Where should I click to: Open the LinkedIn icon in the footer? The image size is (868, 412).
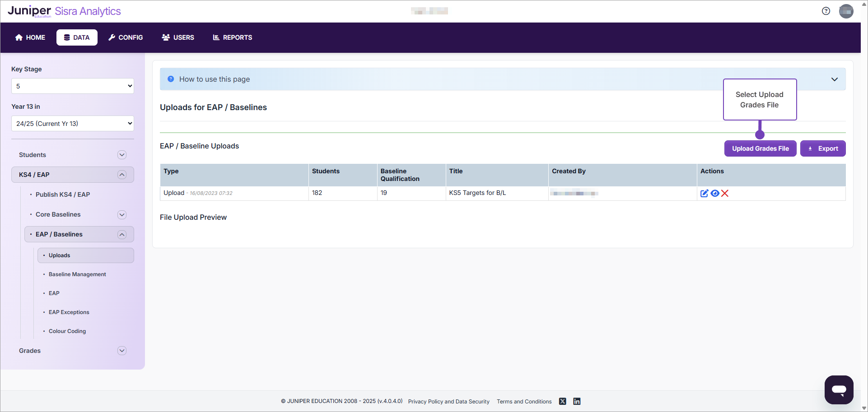point(577,401)
